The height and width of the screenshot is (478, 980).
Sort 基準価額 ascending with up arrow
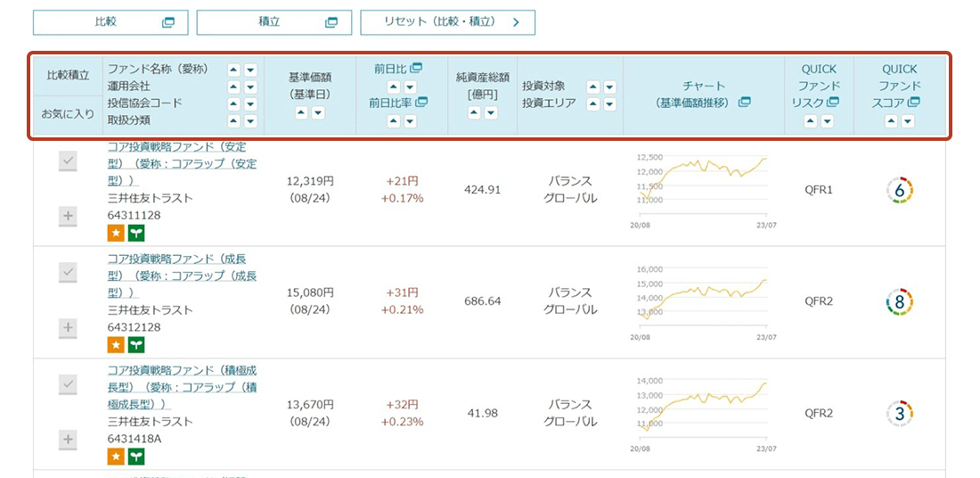pyautogui.click(x=302, y=113)
